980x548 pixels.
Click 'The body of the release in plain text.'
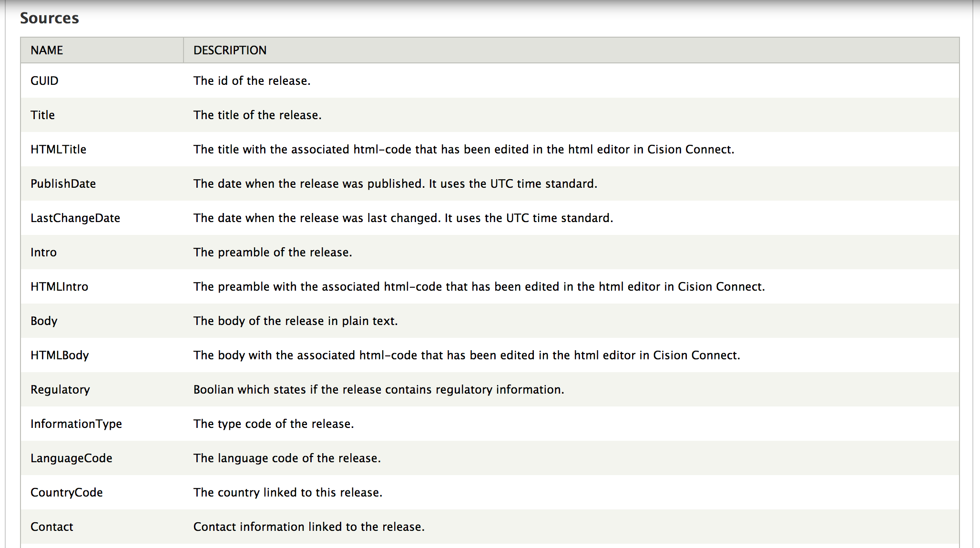click(x=296, y=321)
